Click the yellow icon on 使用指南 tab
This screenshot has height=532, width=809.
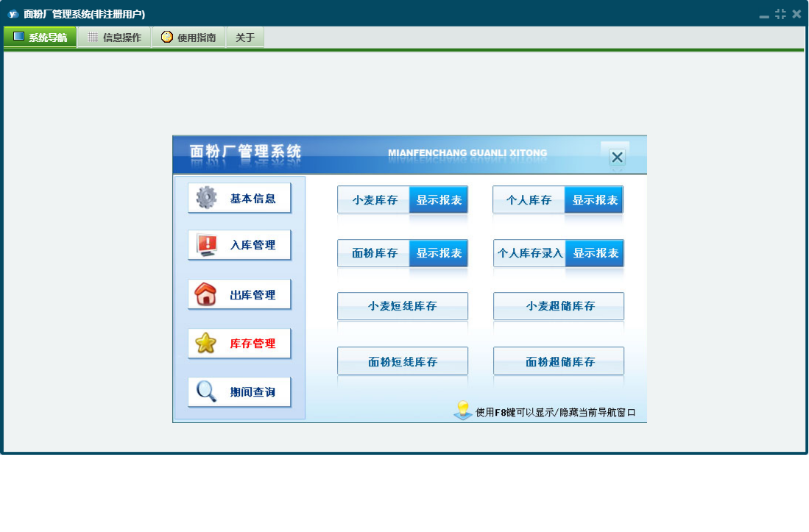coord(166,37)
